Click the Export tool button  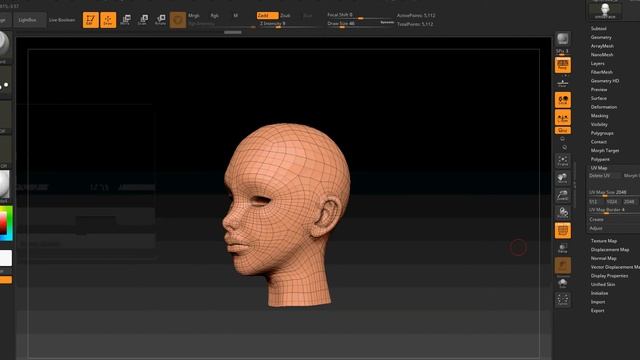[598, 311]
